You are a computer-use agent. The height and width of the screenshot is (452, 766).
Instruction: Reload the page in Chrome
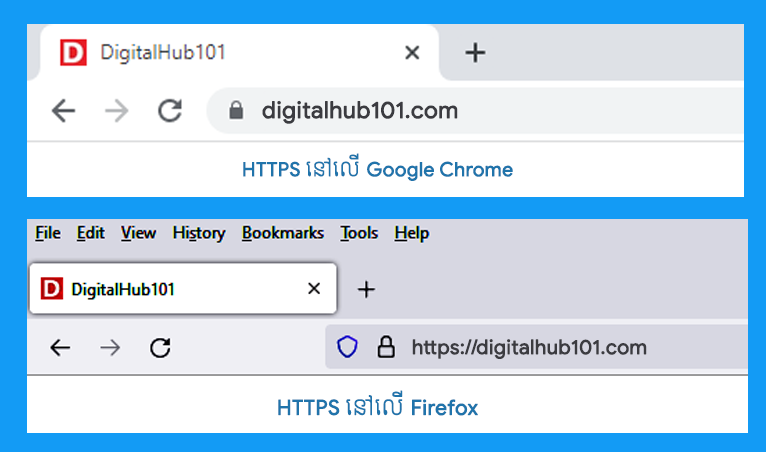click(x=170, y=110)
